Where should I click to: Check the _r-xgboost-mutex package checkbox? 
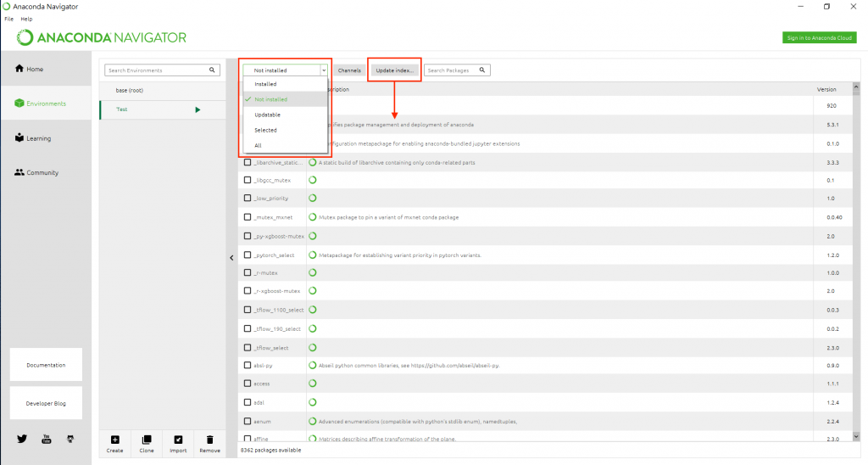[x=248, y=290]
